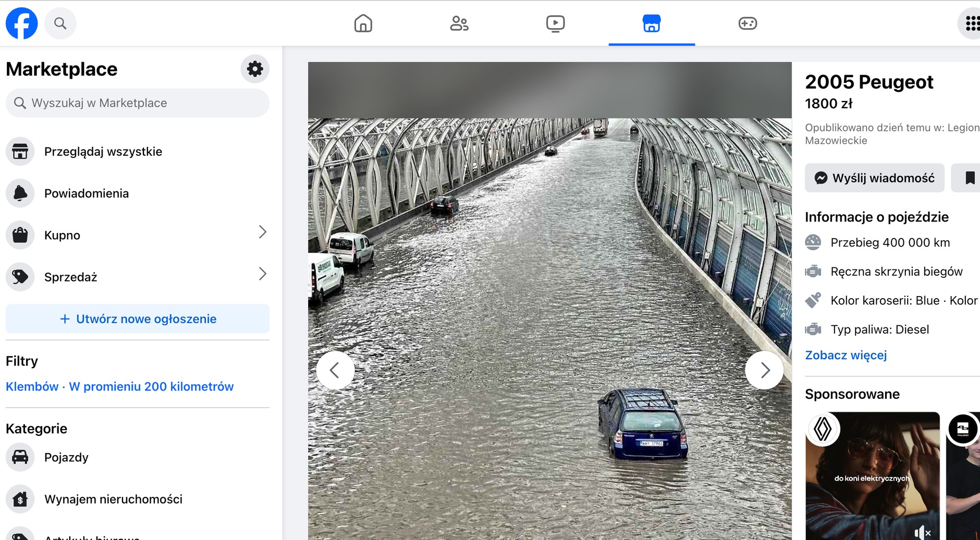Open the Gaming section icon
Image resolution: width=980 pixels, height=540 pixels.
pos(748,23)
